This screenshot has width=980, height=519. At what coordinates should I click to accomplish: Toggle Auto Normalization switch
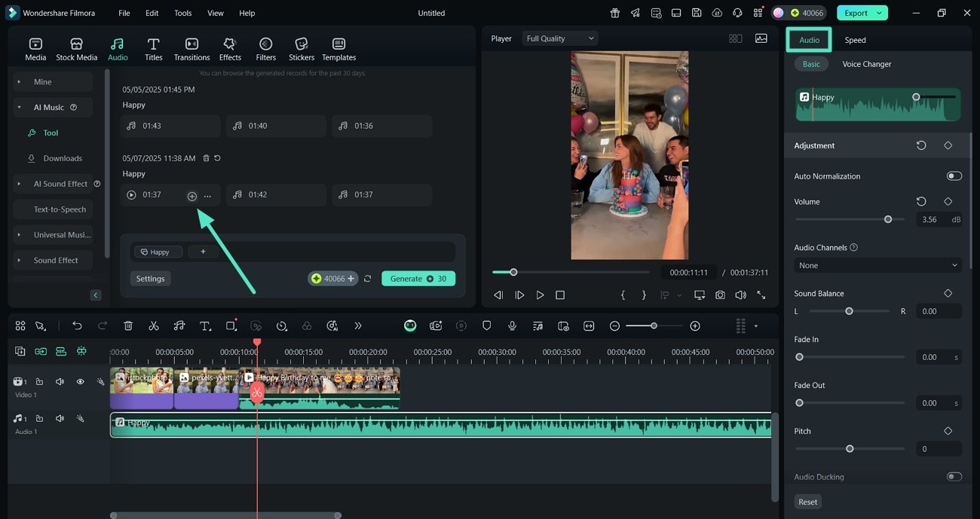954,176
